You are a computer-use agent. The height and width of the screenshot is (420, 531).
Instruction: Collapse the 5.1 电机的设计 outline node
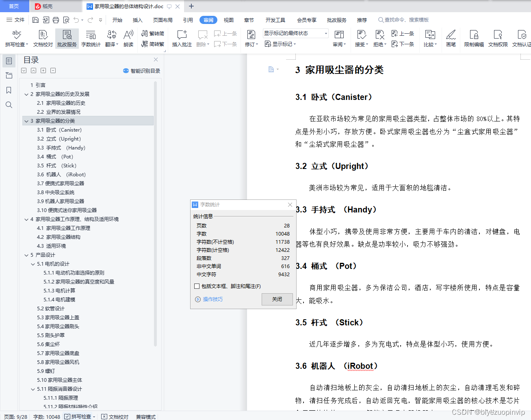click(33, 264)
